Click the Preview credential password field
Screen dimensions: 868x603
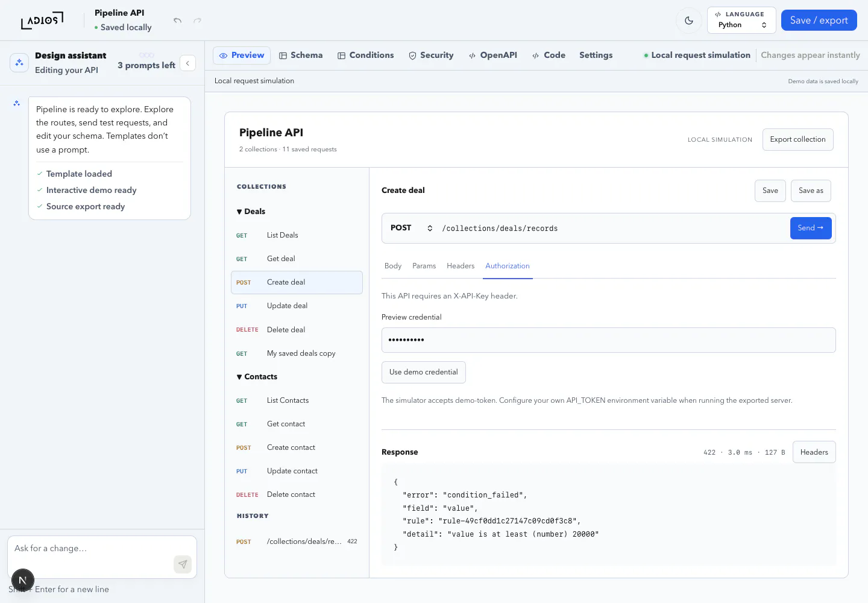point(608,340)
